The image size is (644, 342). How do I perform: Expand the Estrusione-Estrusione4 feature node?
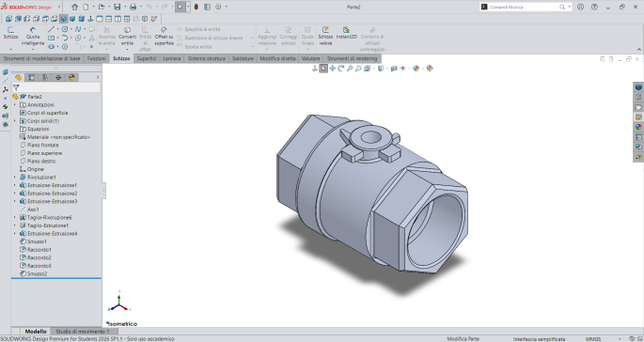pyautogui.click(x=15, y=233)
